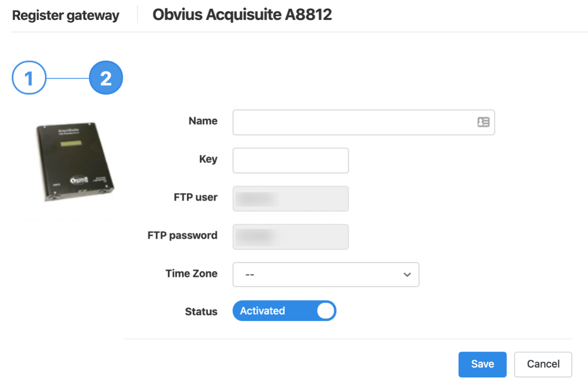
Task: Click the Key field label
Action: click(x=208, y=159)
